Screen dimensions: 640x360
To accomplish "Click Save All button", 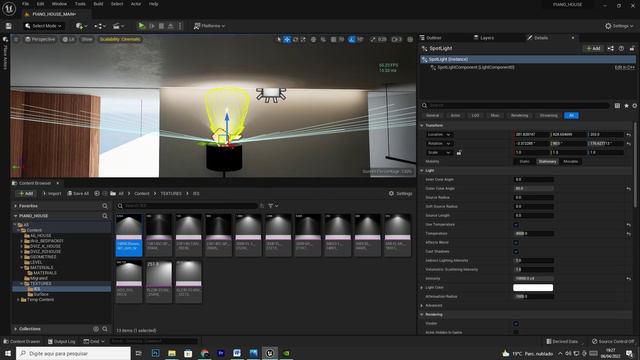I will click(78, 193).
